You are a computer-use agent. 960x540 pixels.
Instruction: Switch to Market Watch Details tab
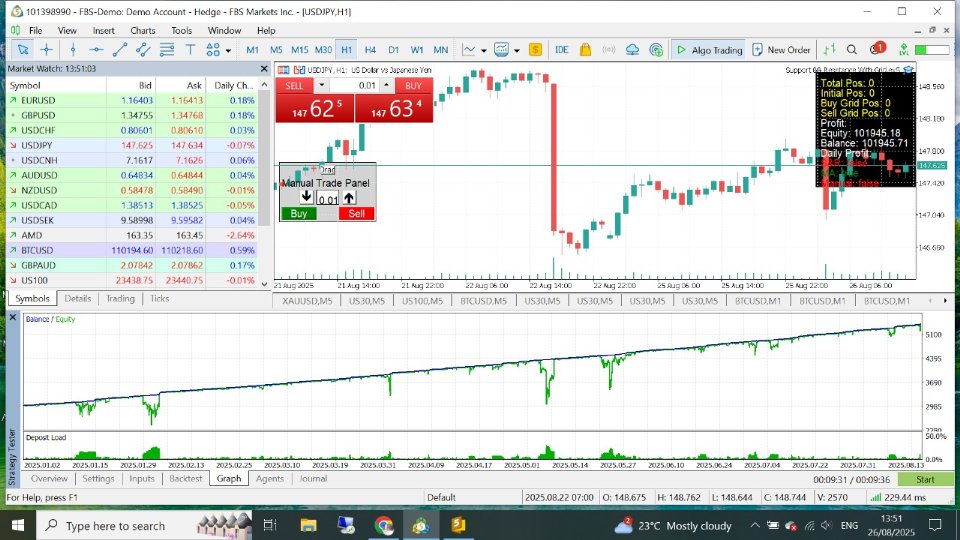point(78,299)
